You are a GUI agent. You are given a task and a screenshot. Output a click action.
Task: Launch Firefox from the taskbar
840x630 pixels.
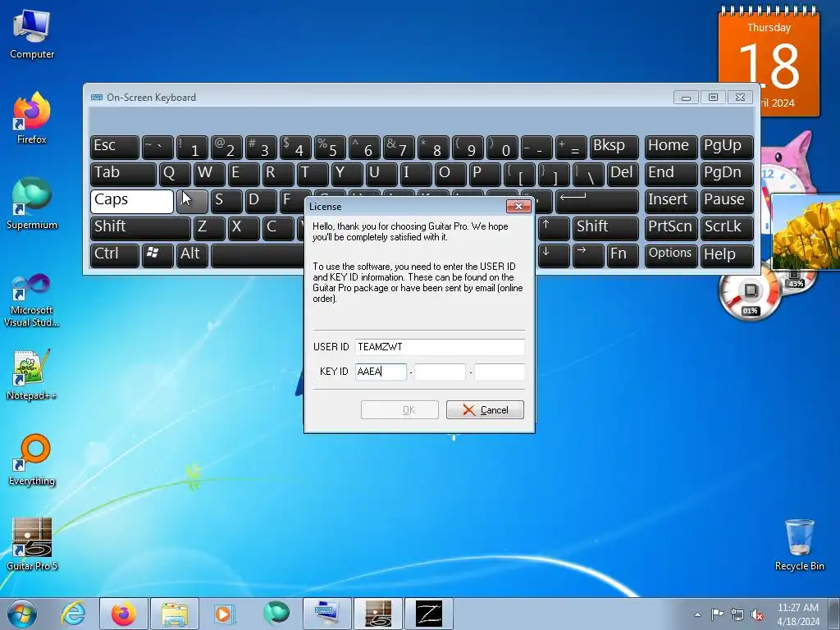(123, 614)
